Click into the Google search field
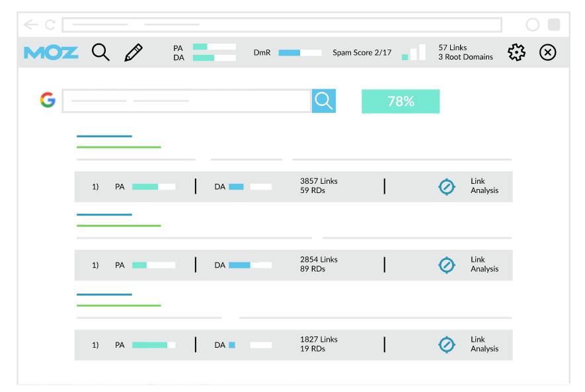585x392 pixels. coord(186,101)
